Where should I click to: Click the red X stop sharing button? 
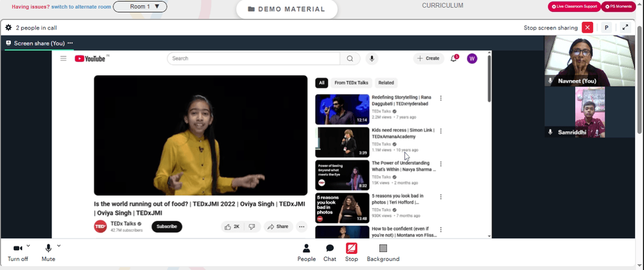point(587,28)
